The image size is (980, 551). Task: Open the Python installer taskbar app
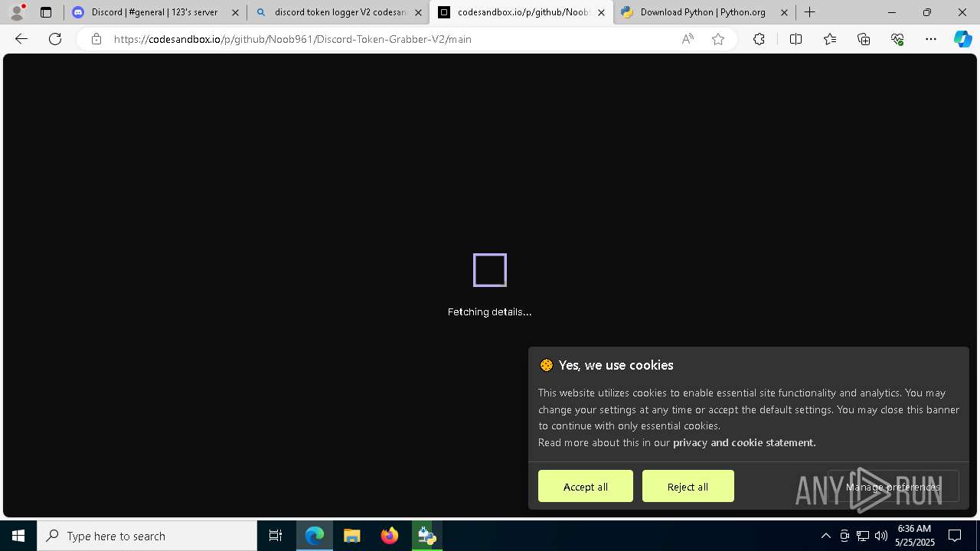[427, 536]
